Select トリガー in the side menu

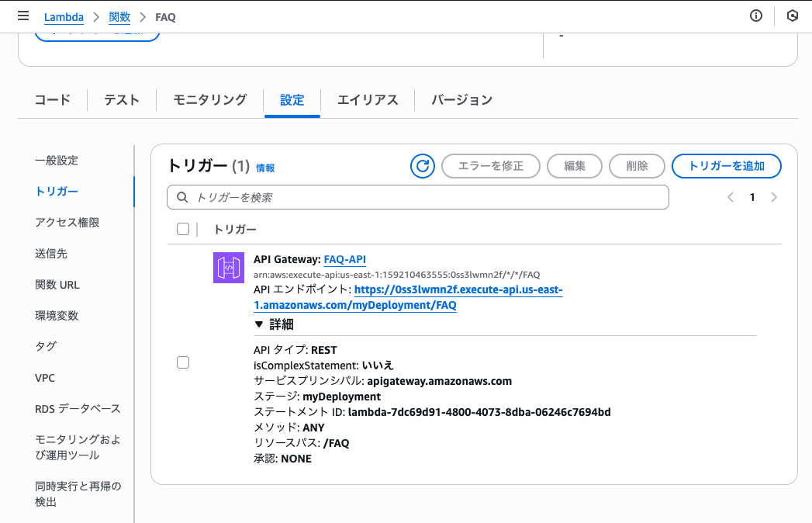pyautogui.click(x=57, y=191)
